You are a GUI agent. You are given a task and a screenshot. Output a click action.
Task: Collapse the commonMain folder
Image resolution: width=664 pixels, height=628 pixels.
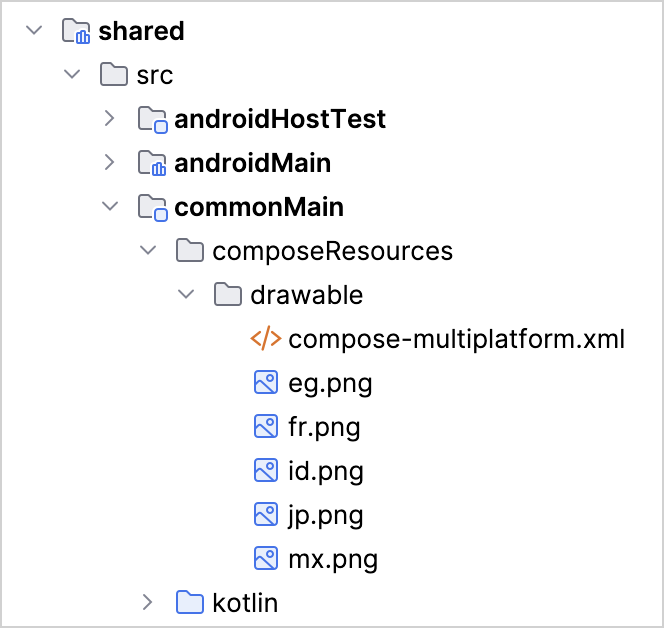click(110, 207)
